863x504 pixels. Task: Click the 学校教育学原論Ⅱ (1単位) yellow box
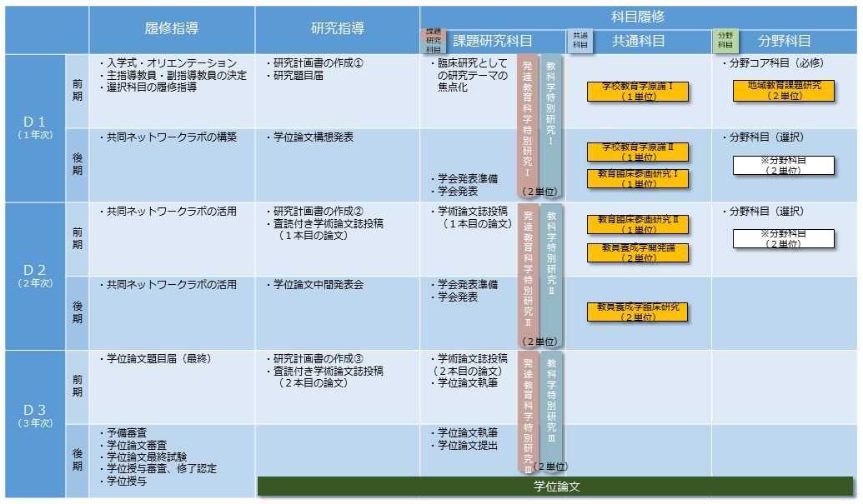tap(637, 152)
